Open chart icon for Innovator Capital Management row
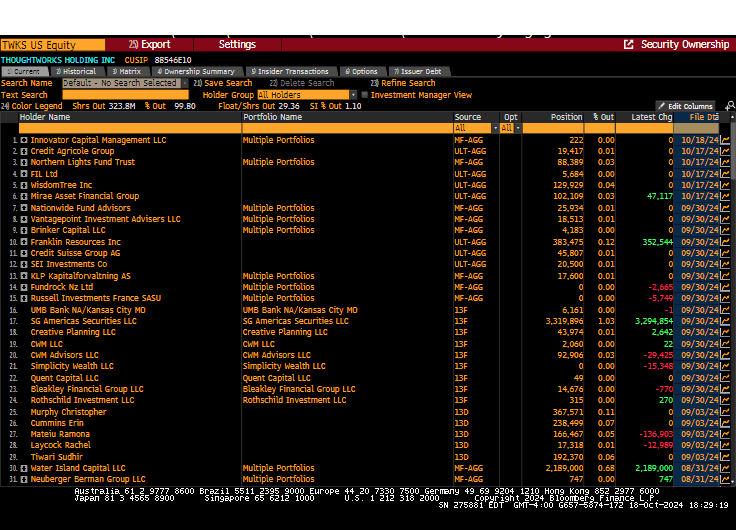The width and height of the screenshot is (736, 530). pos(725,140)
